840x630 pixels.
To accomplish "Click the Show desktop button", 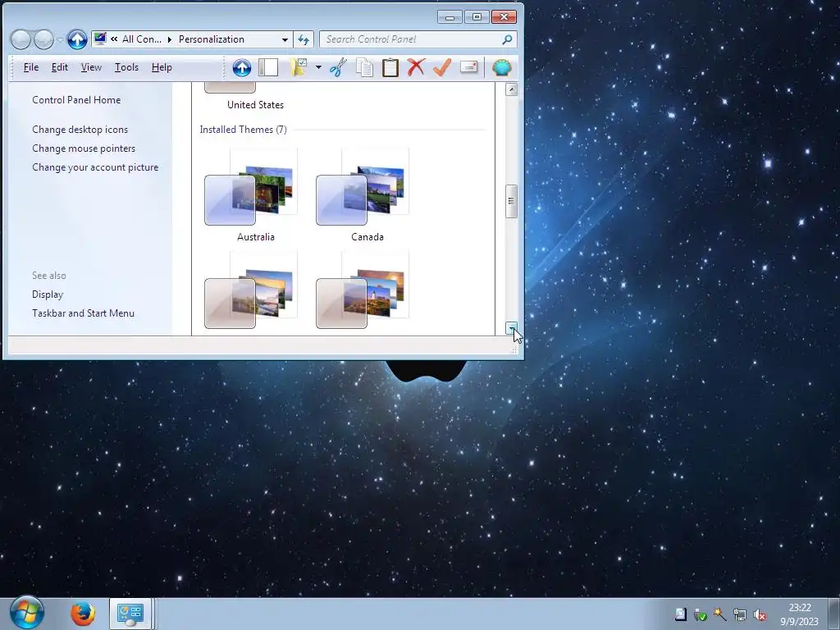I will [x=834, y=614].
